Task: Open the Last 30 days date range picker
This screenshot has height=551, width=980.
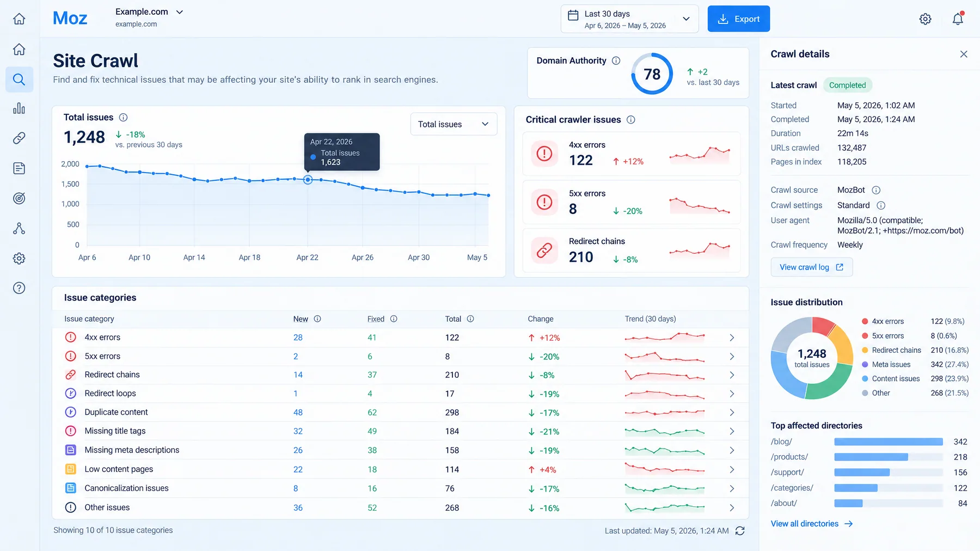Action: point(629,19)
